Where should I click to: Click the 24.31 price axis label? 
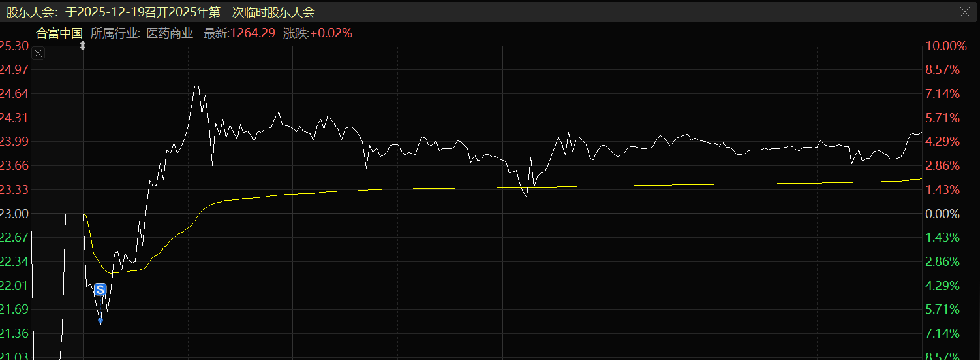pyautogui.click(x=14, y=118)
